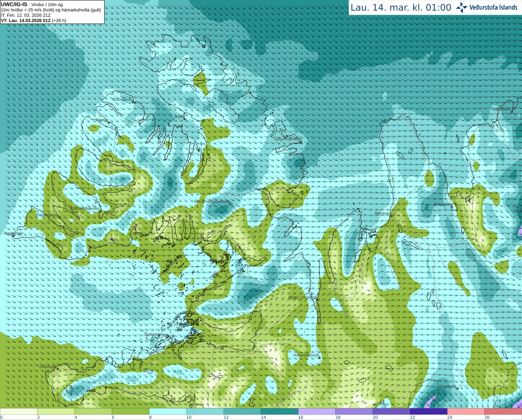
Task: Click the Stykkishólmur station label
Action: pyautogui.click(x=156, y=334)
